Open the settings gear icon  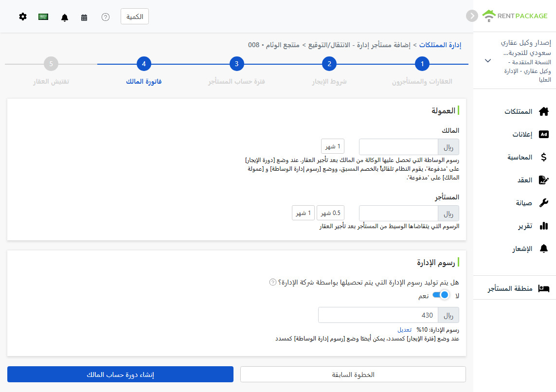[23, 17]
